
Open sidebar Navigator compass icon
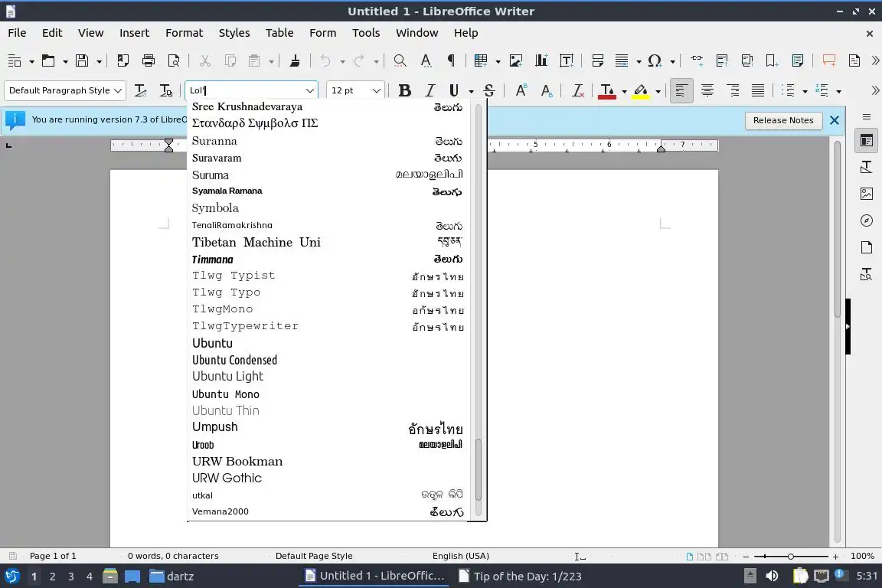866,220
